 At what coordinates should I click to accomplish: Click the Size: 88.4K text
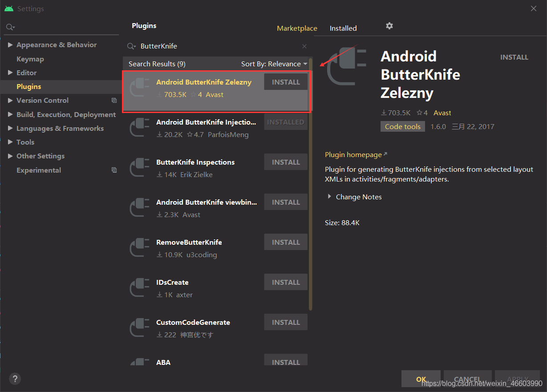(x=342, y=222)
